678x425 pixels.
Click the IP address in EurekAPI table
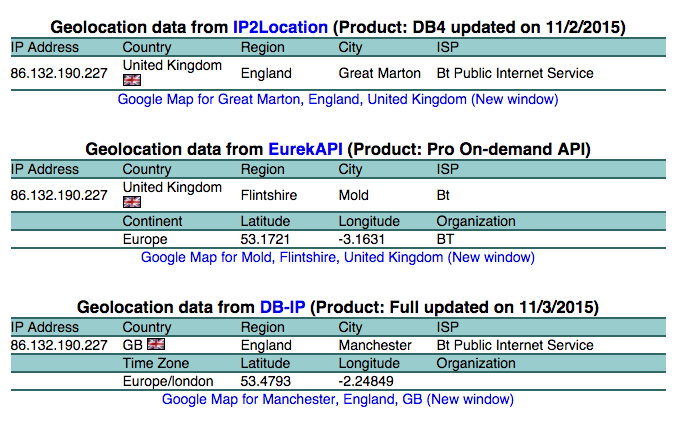tap(59, 195)
